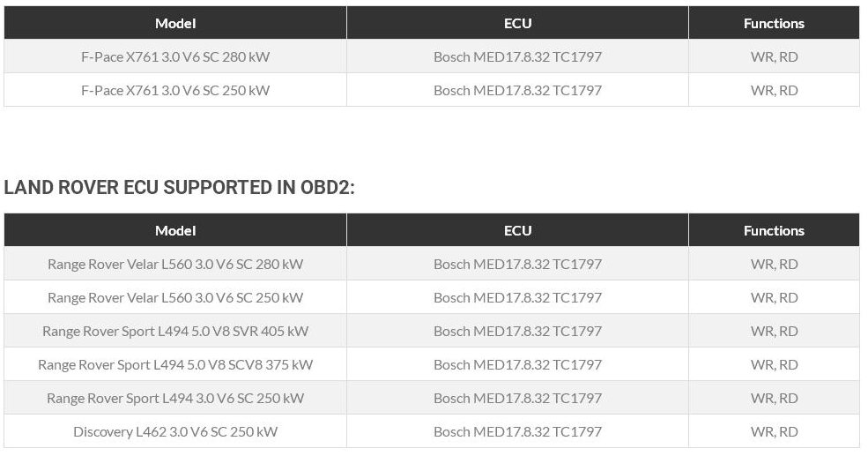Click the top table's ECU column header
Viewport: 868px width, 456px height.
pyautogui.click(x=517, y=23)
